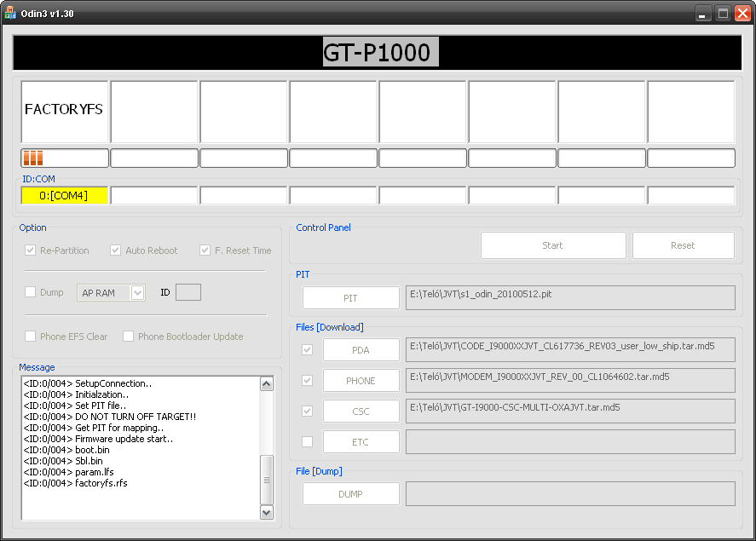
Task: Click the FACTORYFS status box
Action: (65, 112)
